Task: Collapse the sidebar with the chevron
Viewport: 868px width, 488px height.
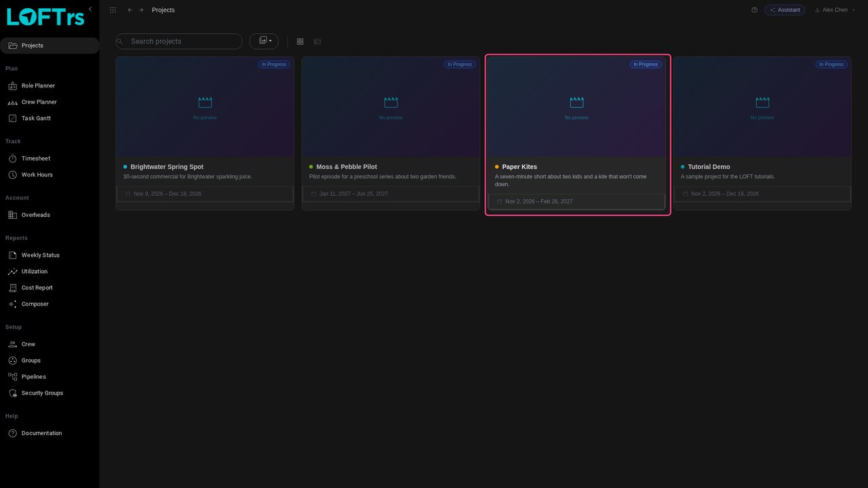Action: click(90, 9)
